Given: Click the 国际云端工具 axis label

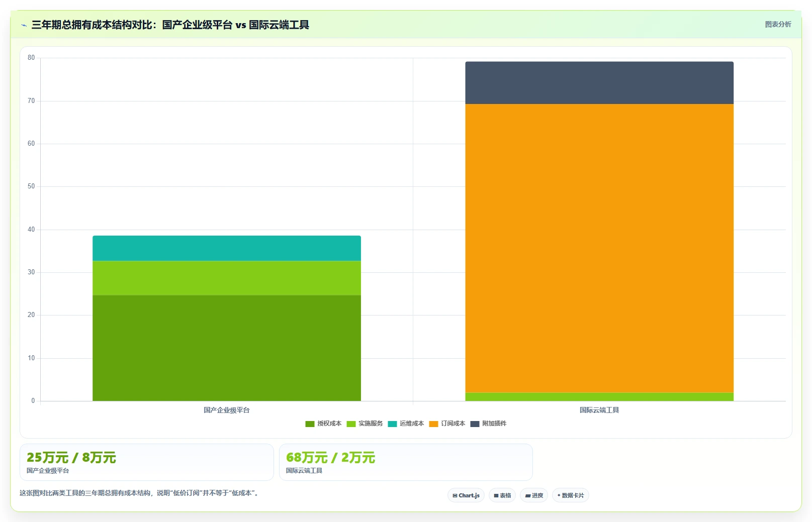Looking at the screenshot, I should point(599,410).
